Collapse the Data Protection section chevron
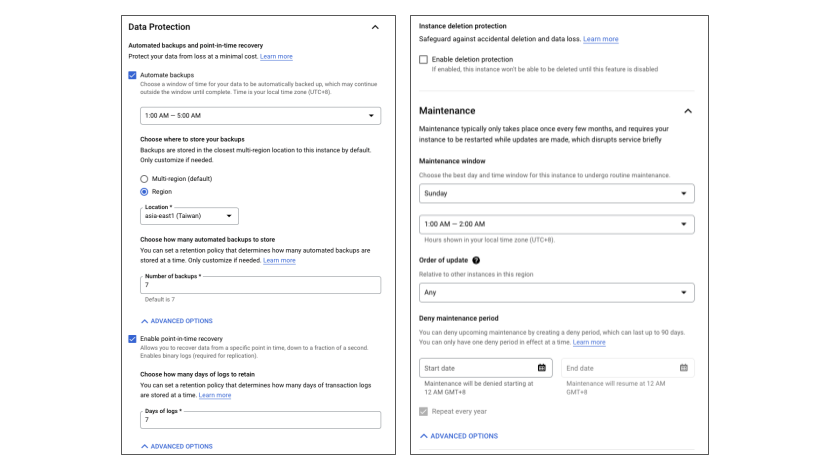Screen dimensions: 830x470 click(375, 27)
